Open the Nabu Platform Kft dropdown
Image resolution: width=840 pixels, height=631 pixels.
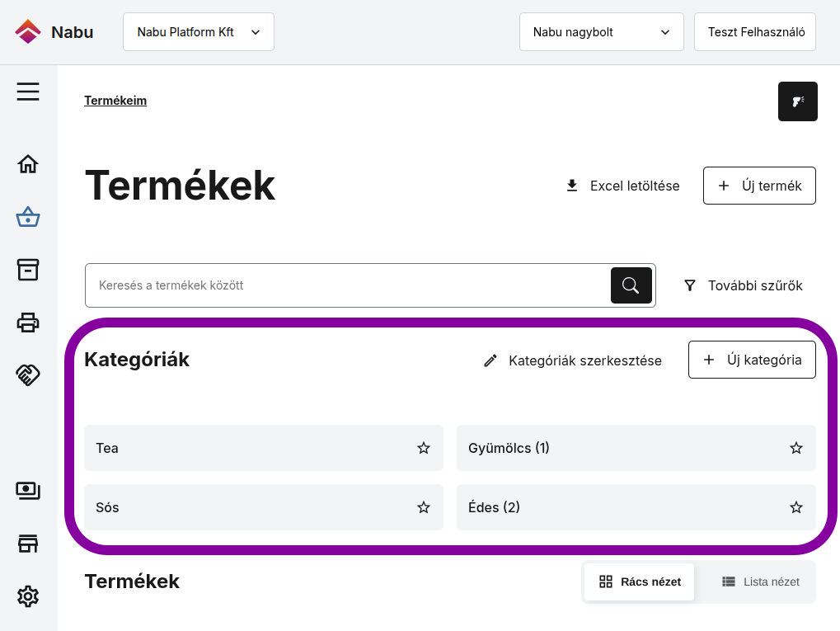pyautogui.click(x=198, y=32)
